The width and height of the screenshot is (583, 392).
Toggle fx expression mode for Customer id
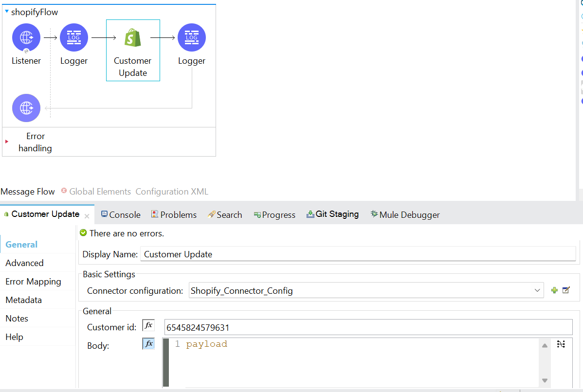pyautogui.click(x=148, y=325)
